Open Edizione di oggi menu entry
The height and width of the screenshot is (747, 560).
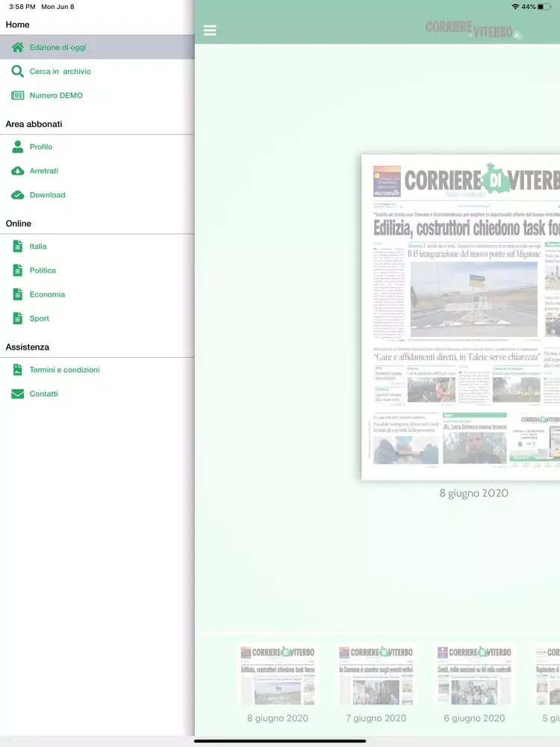(97, 47)
